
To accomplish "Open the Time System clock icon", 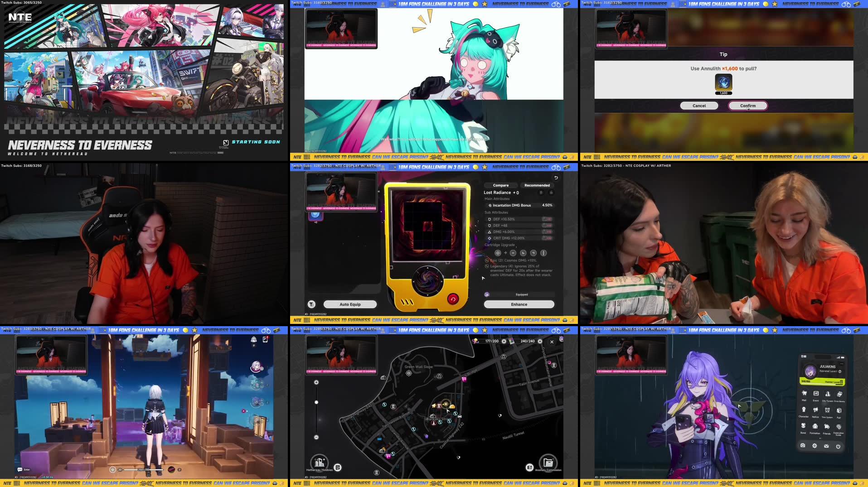I will [x=827, y=410].
